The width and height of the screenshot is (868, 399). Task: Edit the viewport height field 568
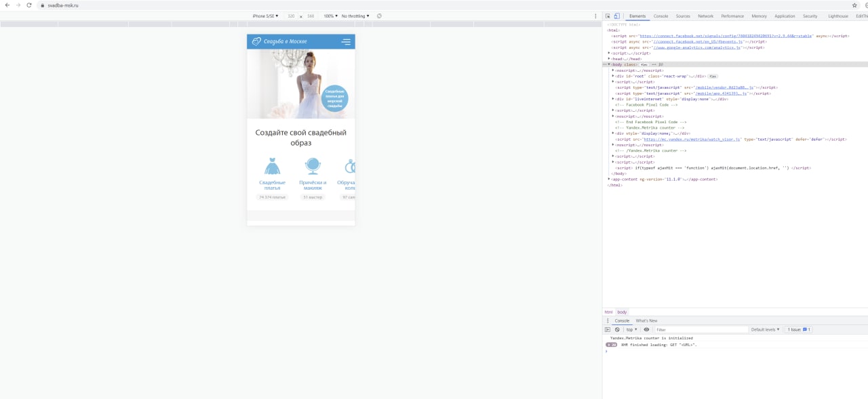(311, 16)
